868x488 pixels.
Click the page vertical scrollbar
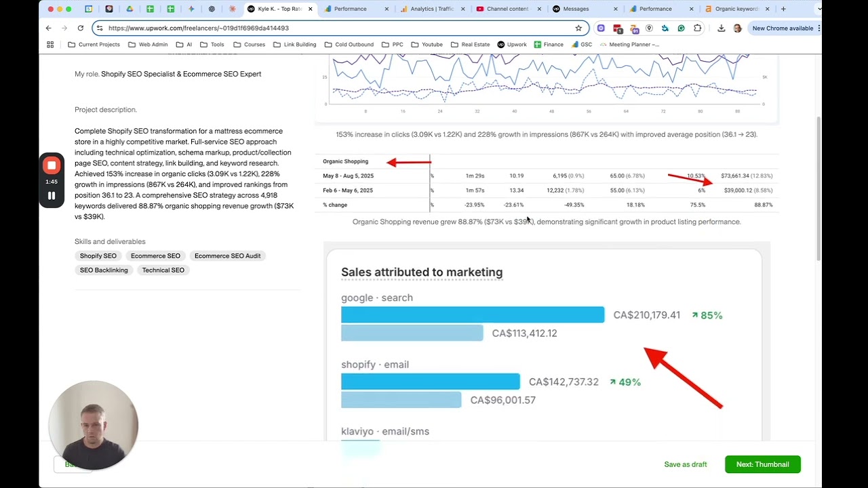(819, 188)
